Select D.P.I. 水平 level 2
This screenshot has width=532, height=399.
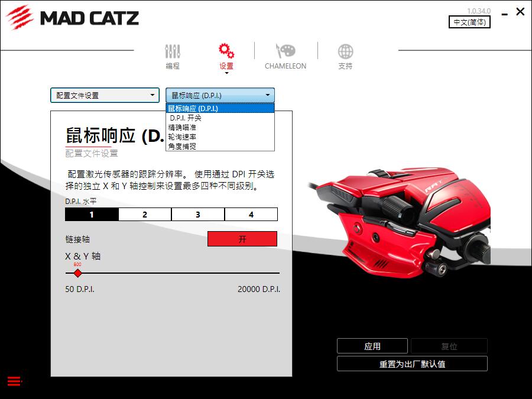pos(144,215)
